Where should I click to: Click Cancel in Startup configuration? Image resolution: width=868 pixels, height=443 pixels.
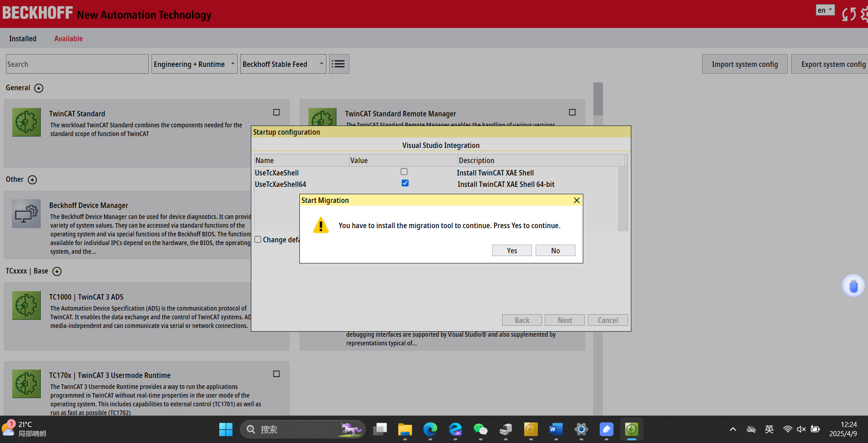[x=608, y=320]
